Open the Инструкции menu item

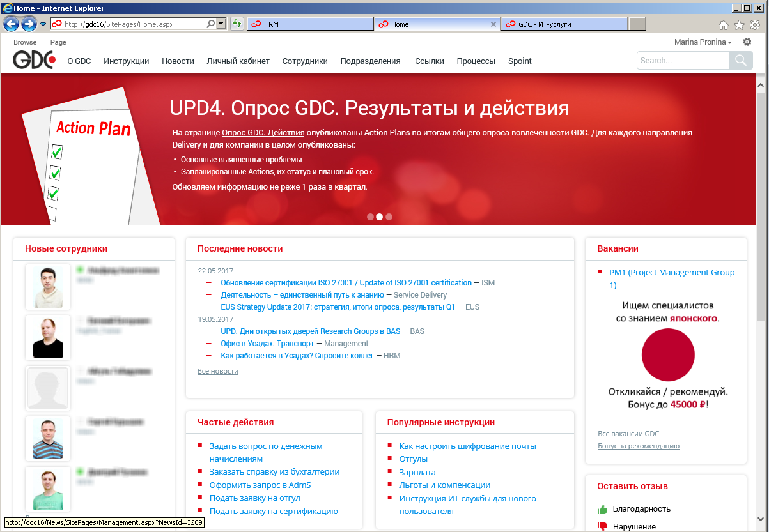pos(127,61)
